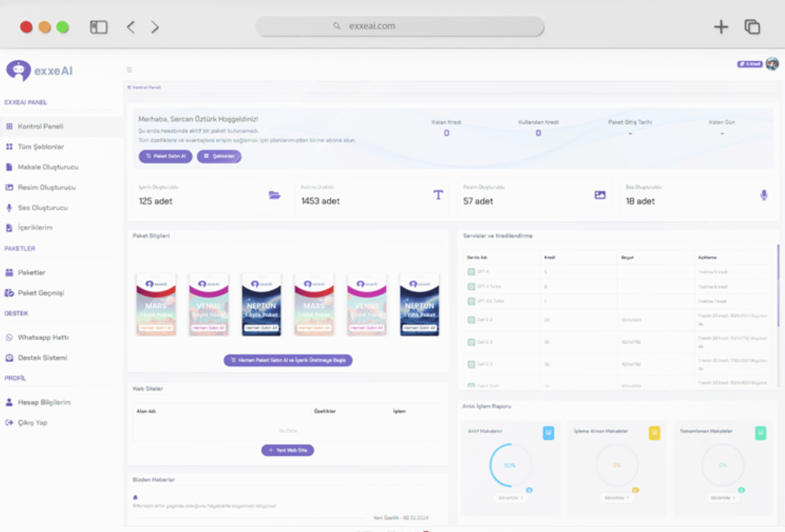Collapse the sidebar with the hamburger icon
Screen dimensions: 785x532
pos(129,70)
